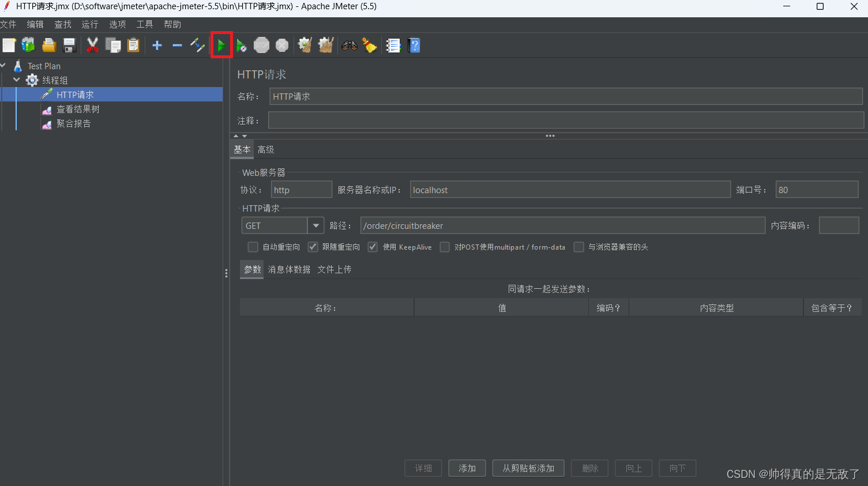Select 查看结果树 listener in tree

coord(78,109)
